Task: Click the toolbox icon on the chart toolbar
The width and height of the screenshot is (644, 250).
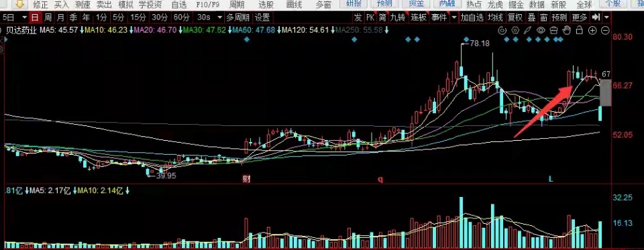Action: pos(553,30)
